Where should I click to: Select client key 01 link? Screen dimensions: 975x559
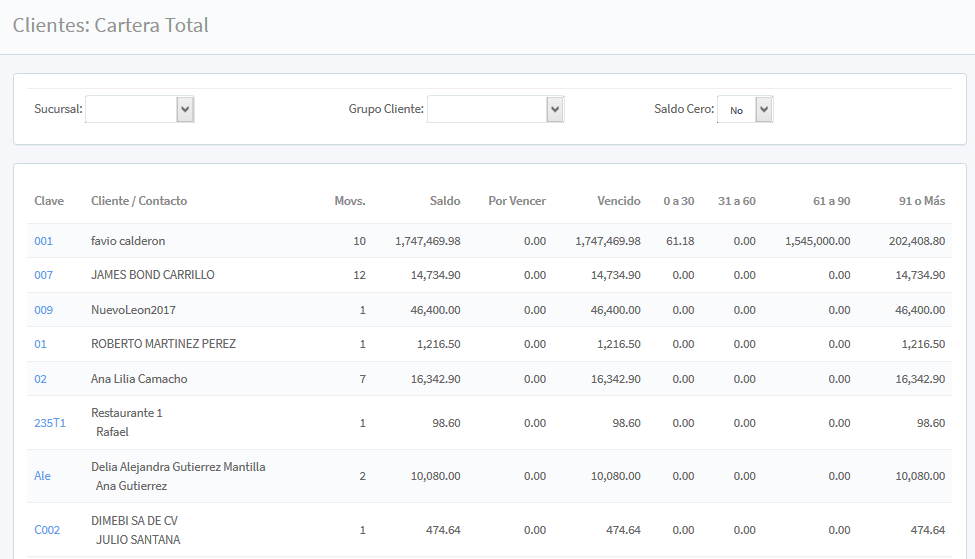pos(40,344)
